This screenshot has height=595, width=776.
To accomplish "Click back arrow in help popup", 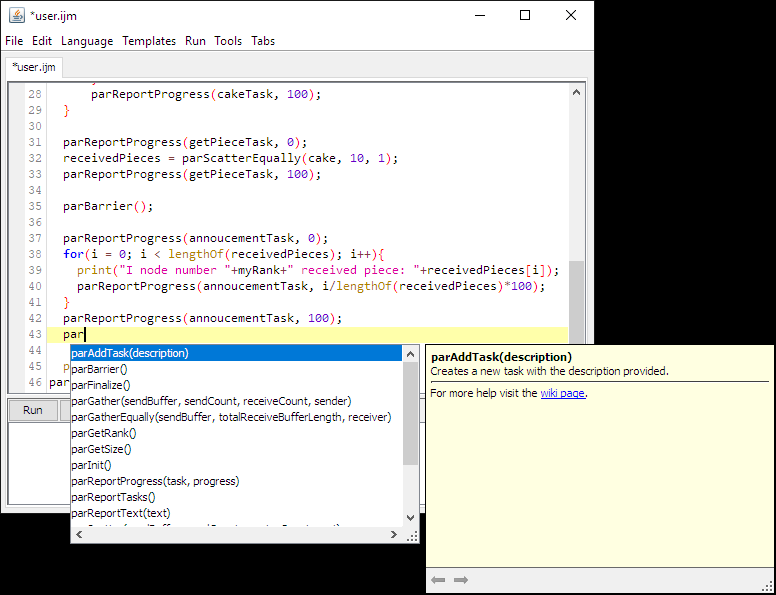I will (438, 580).
